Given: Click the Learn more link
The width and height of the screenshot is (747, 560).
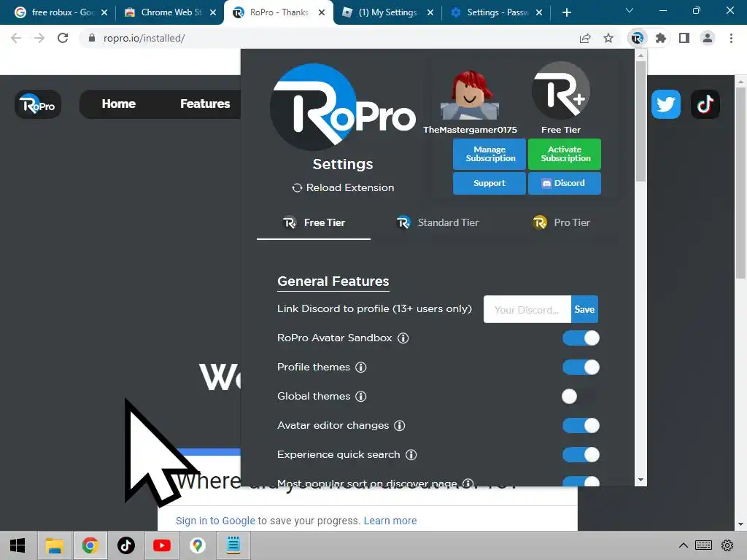Looking at the screenshot, I should [x=390, y=521].
